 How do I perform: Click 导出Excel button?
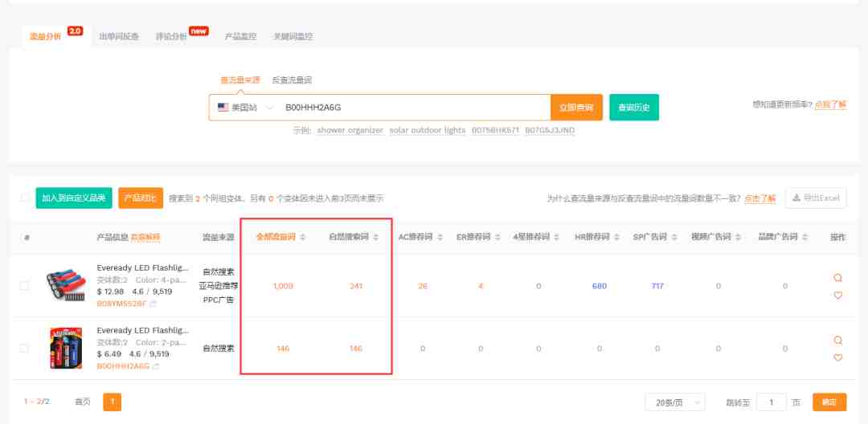816,198
